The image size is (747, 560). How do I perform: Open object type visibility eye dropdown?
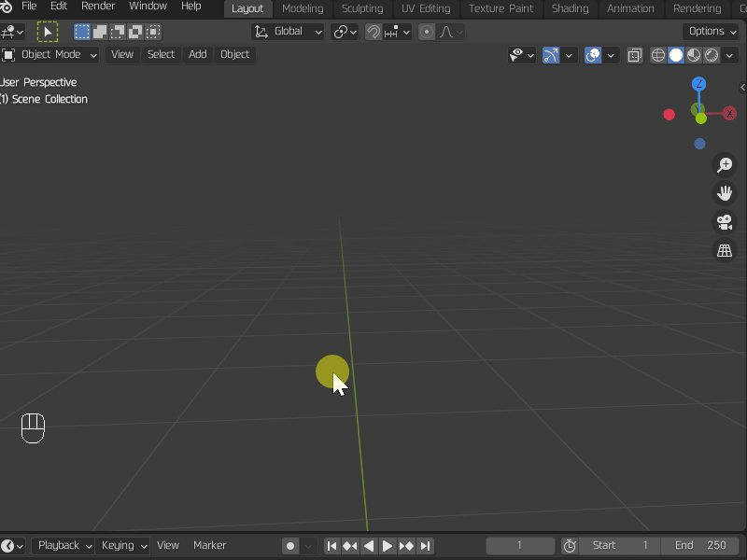(x=522, y=55)
